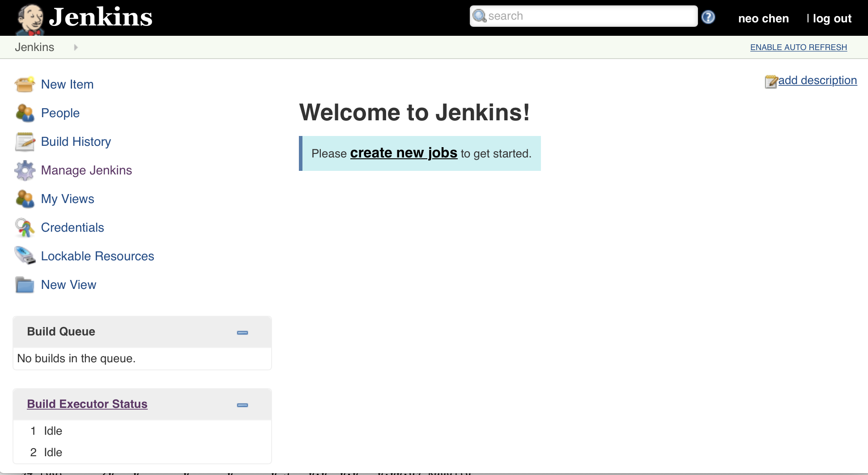The image size is (868, 475).
Task: Click executor 1 Idle row
Action: click(x=142, y=431)
